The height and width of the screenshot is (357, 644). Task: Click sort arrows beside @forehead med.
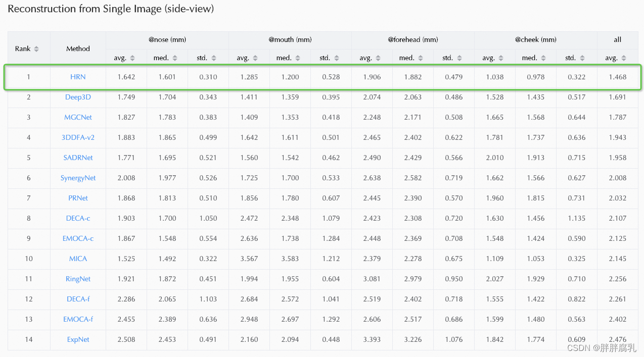[421, 58]
